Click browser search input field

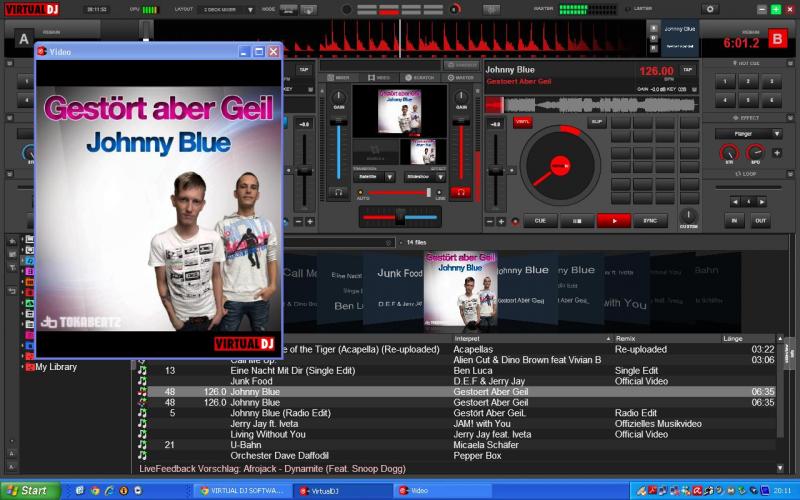[339, 243]
